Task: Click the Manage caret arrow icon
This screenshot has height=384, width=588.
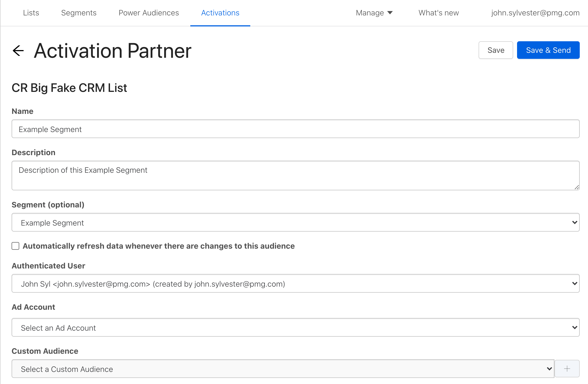Action: [390, 13]
